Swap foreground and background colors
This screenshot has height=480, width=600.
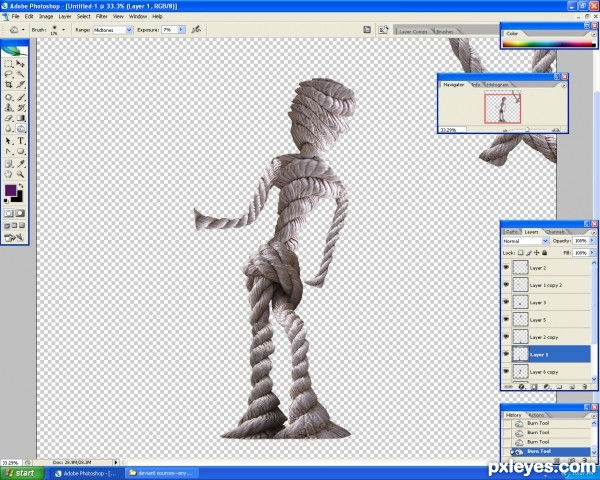[21, 186]
